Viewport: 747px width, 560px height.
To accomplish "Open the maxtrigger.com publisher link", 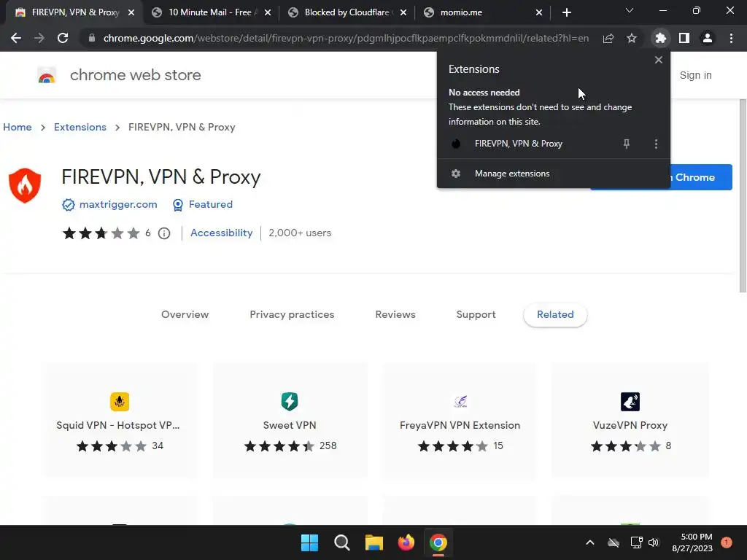I will point(118,204).
